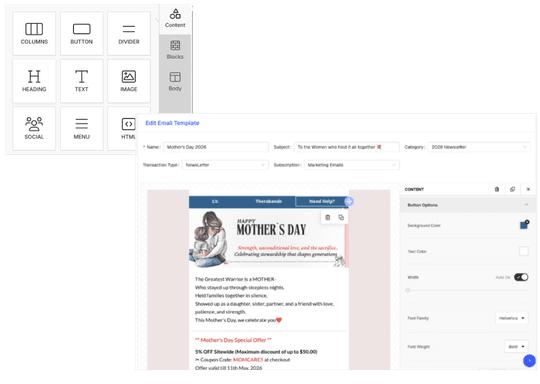Click the 'Mother's Day Special Offer' heading
Image resolution: width=540 pixels, height=384 pixels.
pyautogui.click(x=233, y=340)
